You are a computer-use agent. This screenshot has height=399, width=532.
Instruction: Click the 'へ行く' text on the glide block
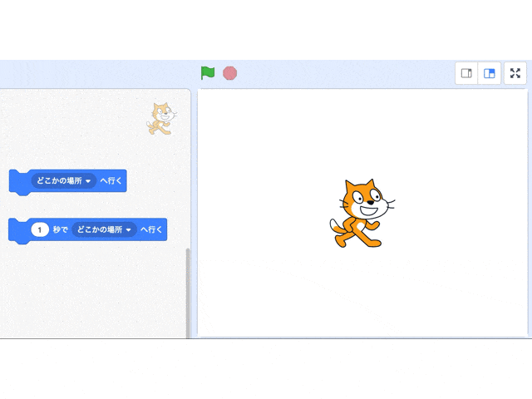pyautogui.click(x=151, y=229)
